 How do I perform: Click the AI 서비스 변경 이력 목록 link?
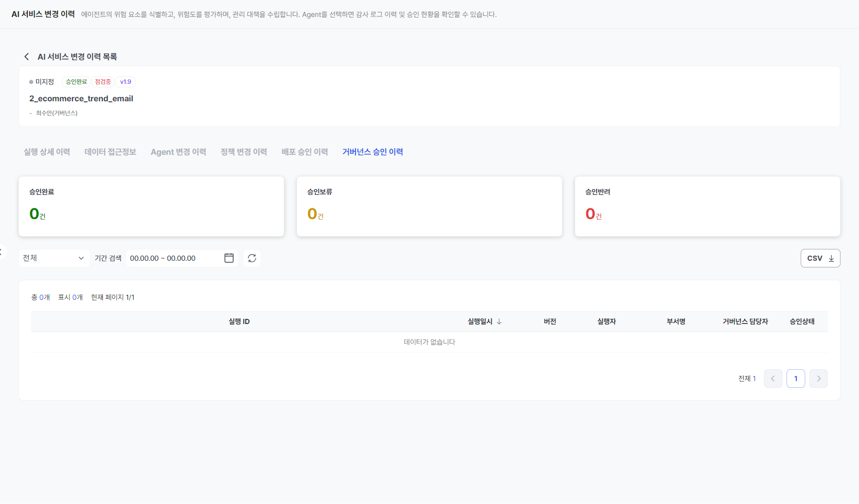tap(77, 57)
